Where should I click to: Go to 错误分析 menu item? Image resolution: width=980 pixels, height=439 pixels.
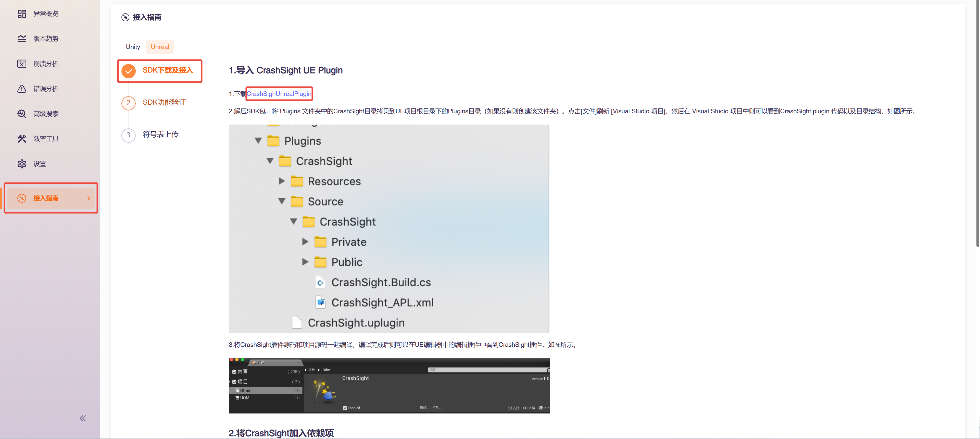tap(46, 89)
